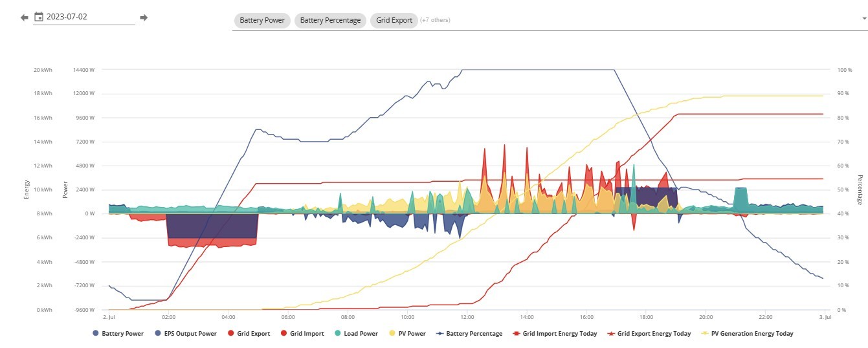Click the '2. Jul' axis label

109,318
